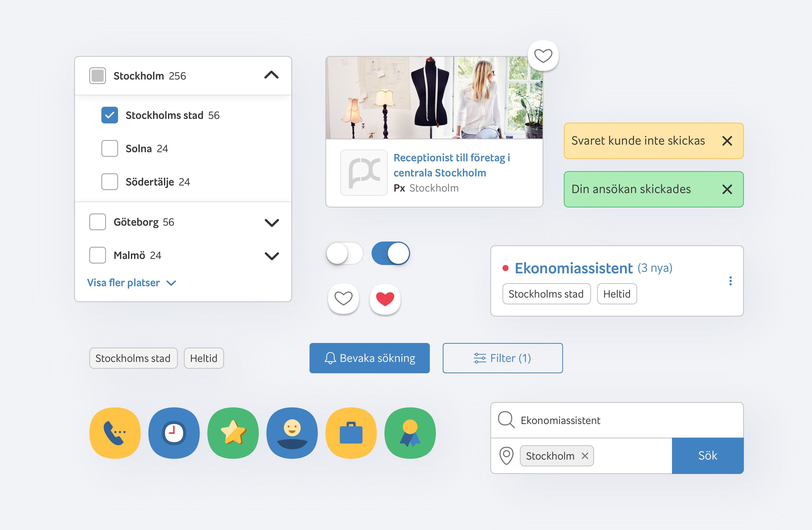Viewport: 812px width, 530px height.
Task: Click the Ekonomiassistent search input field
Action: (617, 420)
